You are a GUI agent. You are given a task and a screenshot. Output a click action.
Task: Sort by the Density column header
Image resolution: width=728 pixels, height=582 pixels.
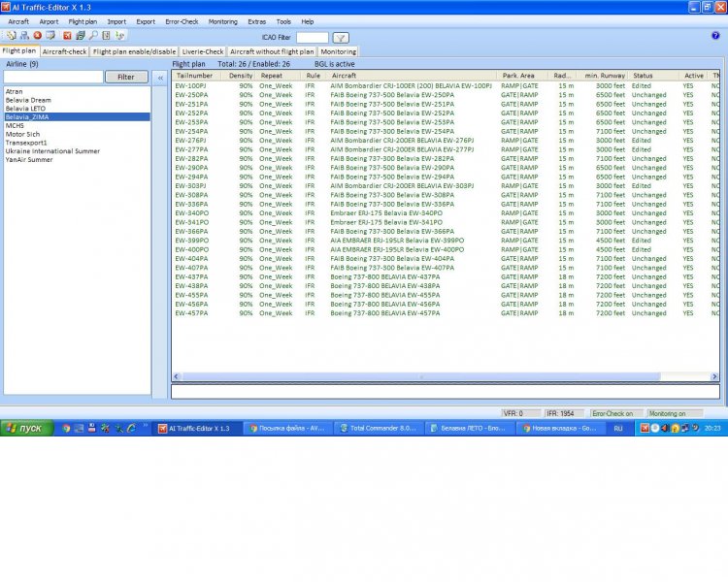pos(238,76)
